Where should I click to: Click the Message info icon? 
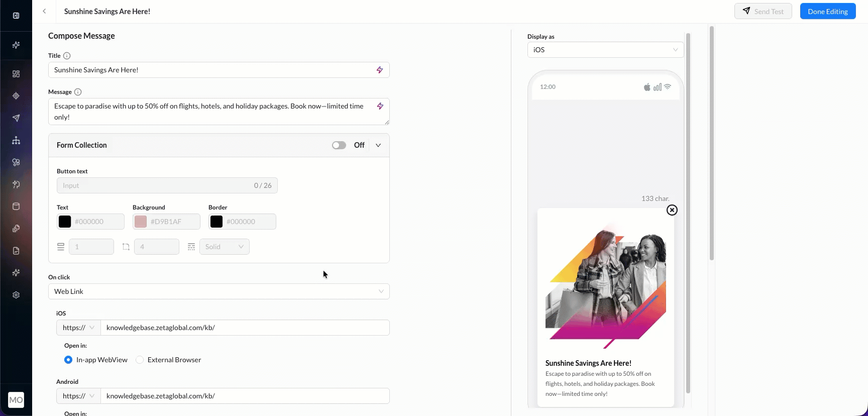[x=78, y=92]
